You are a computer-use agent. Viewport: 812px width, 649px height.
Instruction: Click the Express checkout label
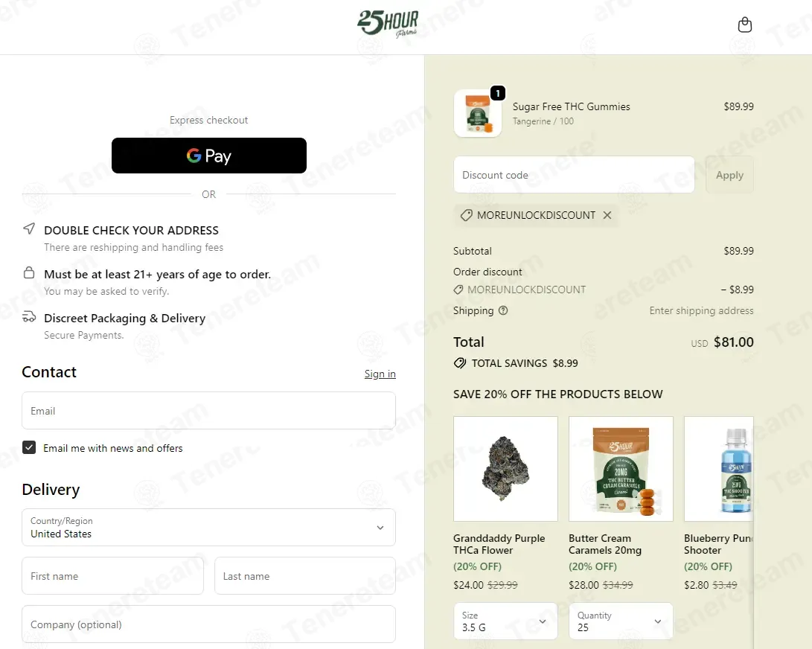point(208,120)
